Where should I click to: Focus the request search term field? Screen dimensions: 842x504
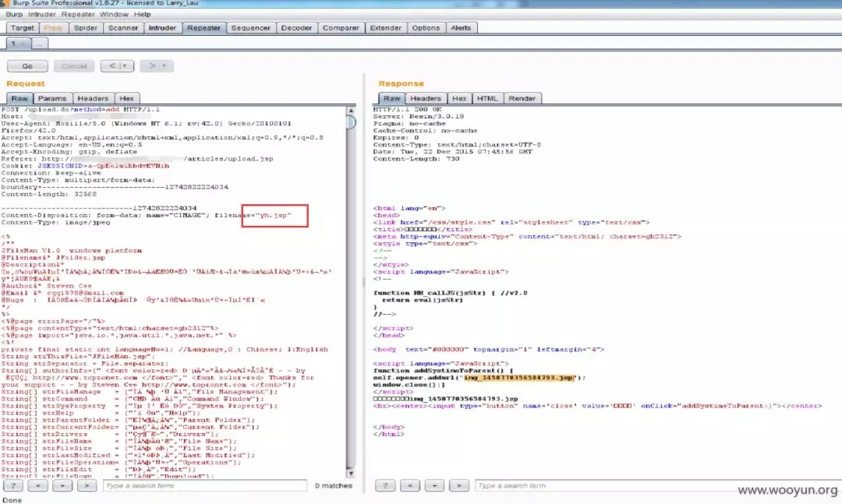[204, 485]
